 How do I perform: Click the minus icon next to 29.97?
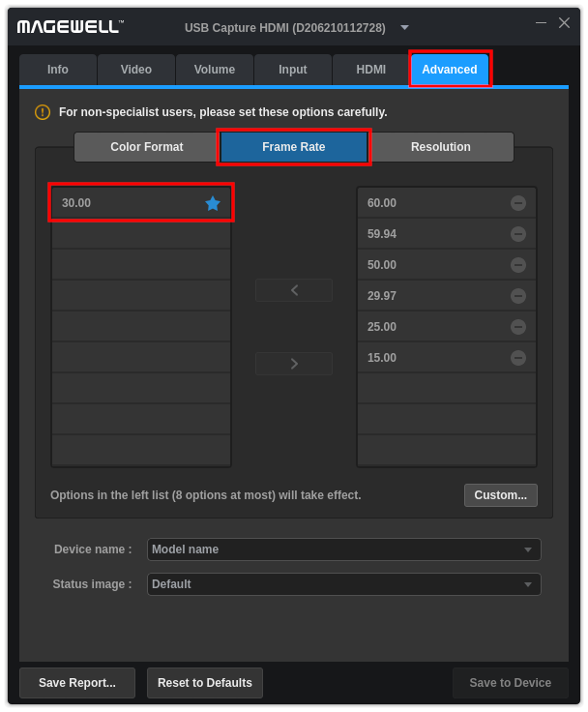[x=518, y=296]
